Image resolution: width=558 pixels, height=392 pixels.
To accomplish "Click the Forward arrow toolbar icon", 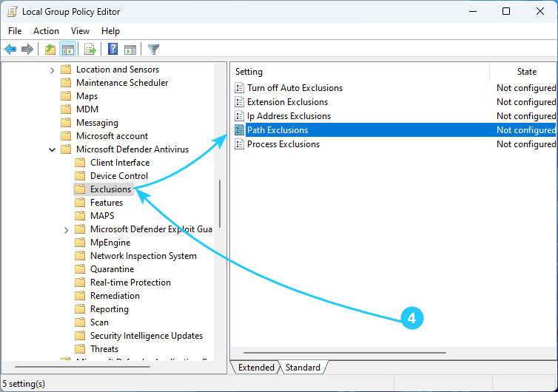I will (27, 50).
